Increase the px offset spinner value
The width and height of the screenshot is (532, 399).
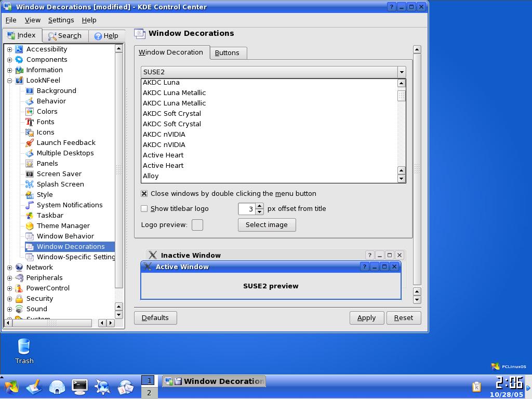(260, 206)
